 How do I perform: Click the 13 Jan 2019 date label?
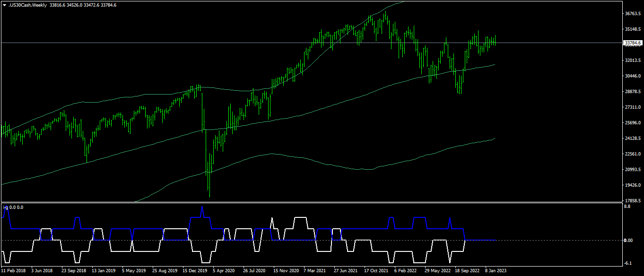pyautogui.click(x=104, y=271)
